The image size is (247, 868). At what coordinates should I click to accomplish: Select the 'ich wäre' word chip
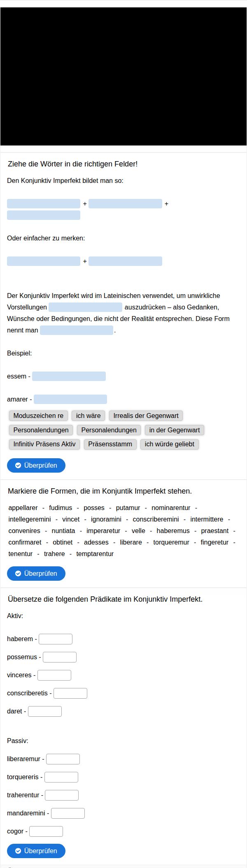coord(89,416)
